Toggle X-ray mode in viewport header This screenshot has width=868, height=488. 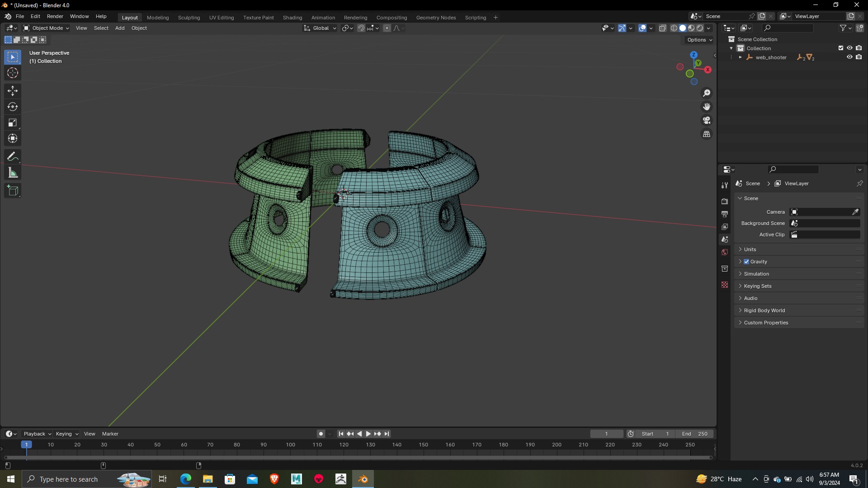[662, 28]
